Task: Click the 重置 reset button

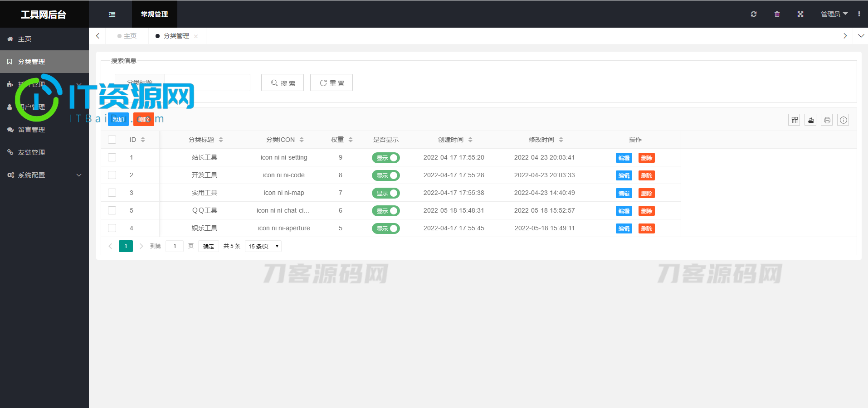Action: tap(332, 83)
